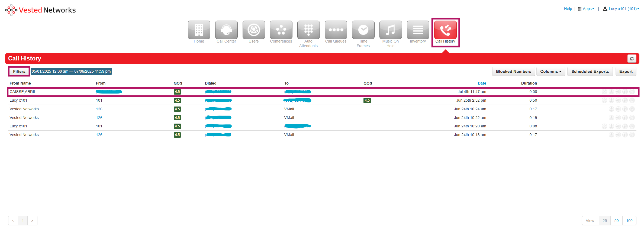This screenshot has width=644, height=232.
Task: Open Music On Hold section
Action: pos(390,30)
